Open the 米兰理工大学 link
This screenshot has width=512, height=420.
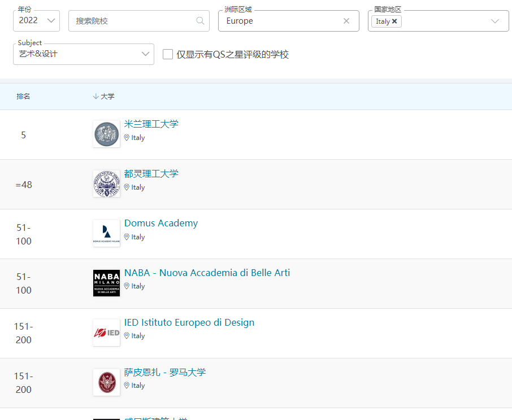click(x=151, y=124)
